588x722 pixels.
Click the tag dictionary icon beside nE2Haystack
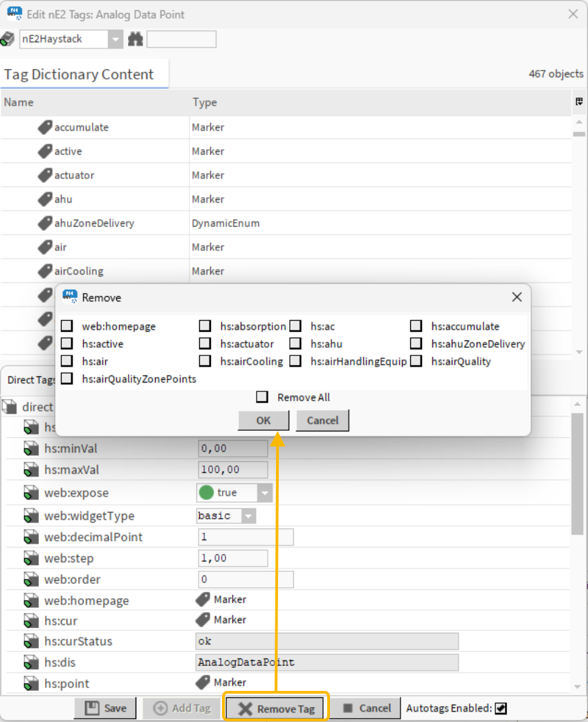[x=9, y=39]
